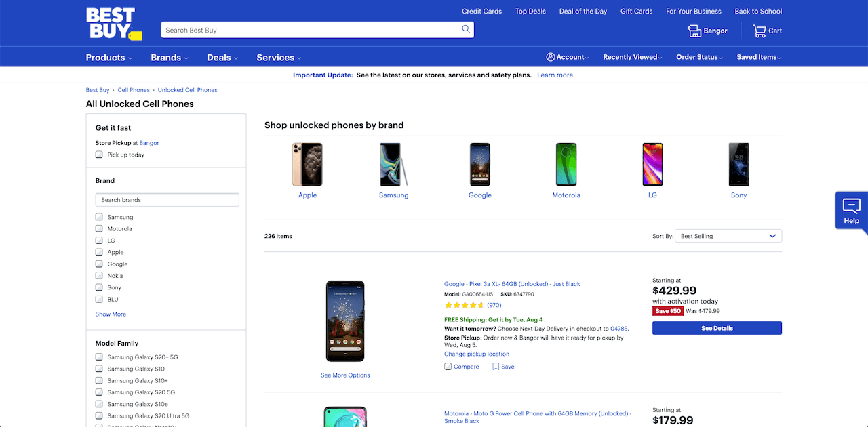Open the Brands menu

(x=168, y=57)
